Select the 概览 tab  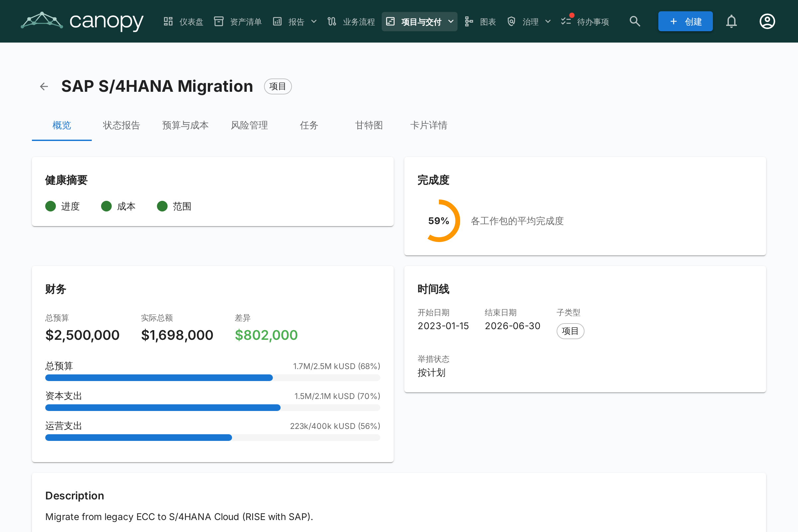62,126
